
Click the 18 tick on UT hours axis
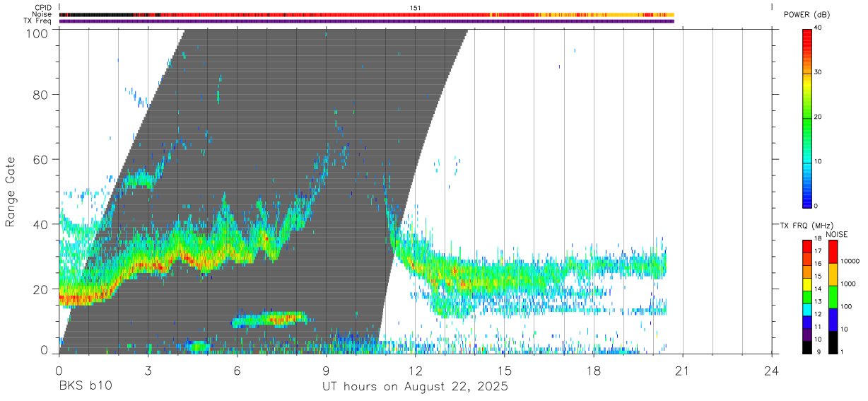click(x=594, y=370)
